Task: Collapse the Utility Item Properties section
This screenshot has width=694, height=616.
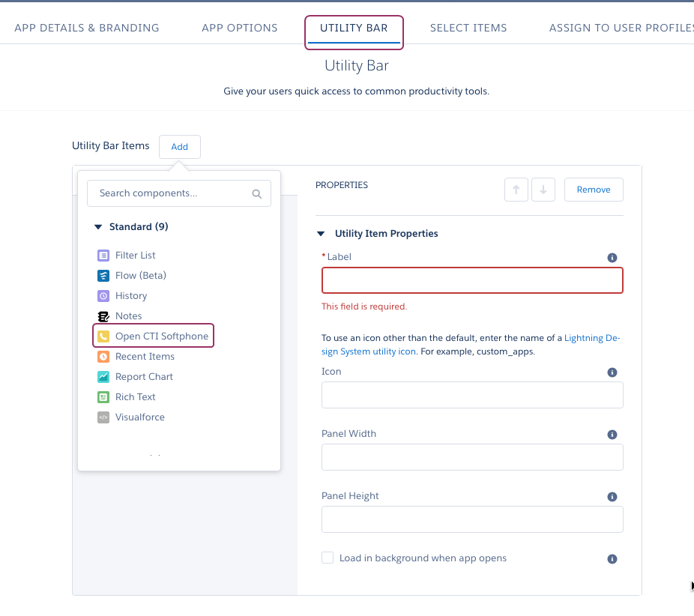Action: click(321, 234)
